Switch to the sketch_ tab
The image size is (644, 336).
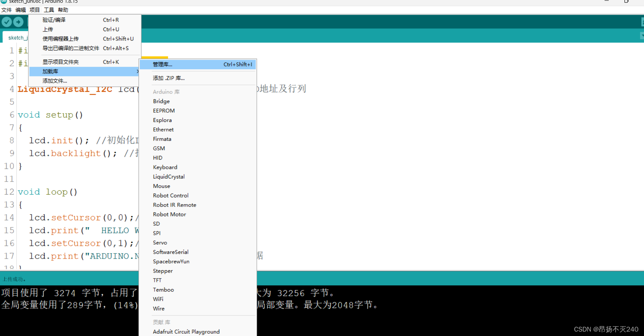pos(16,37)
